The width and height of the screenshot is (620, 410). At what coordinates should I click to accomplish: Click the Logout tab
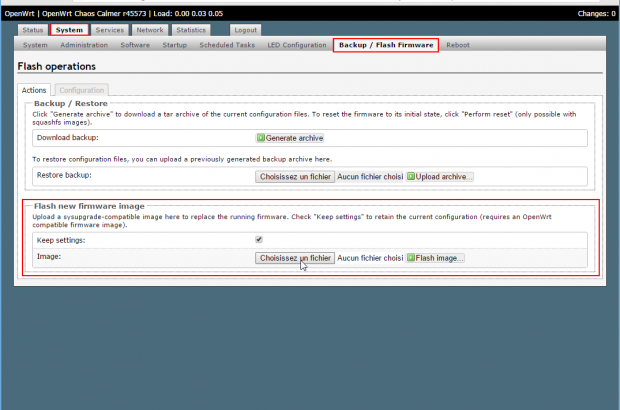pyautogui.click(x=245, y=31)
